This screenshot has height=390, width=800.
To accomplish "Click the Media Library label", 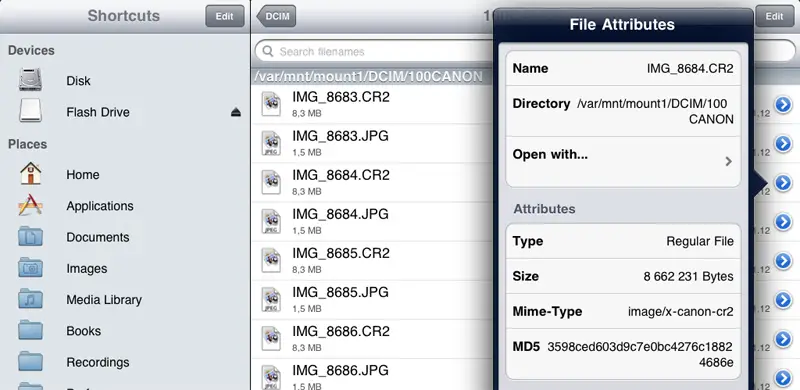I will [104, 300].
